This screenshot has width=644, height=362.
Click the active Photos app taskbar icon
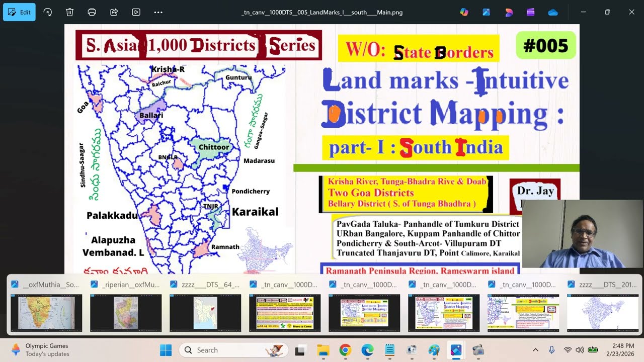[455, 350]
